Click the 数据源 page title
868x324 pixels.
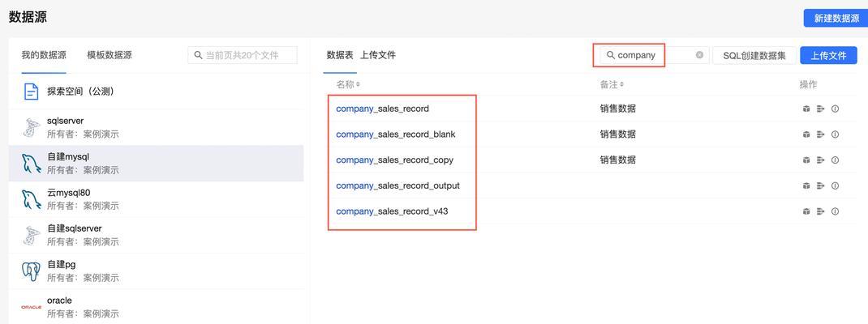click(x=28, y=17)
